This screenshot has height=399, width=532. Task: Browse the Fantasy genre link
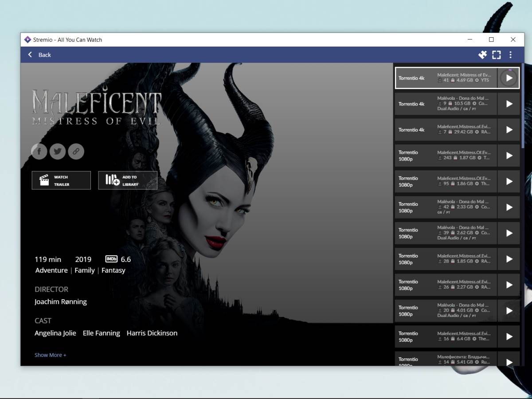click(x=113, y=270)
